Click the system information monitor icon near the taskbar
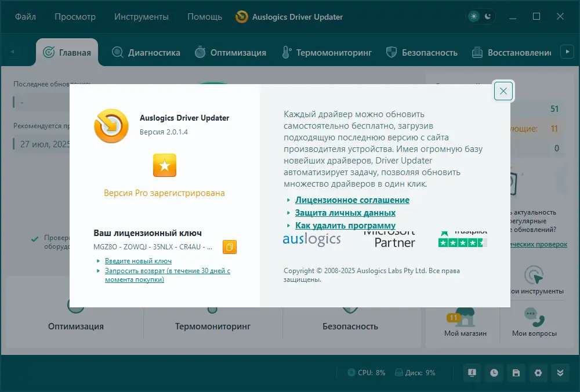 point(472,373)
